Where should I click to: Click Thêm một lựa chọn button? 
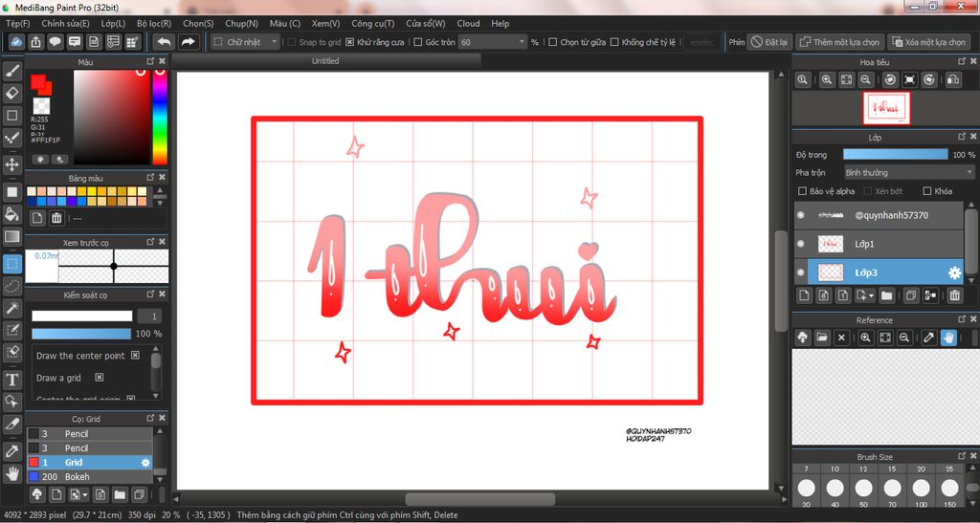839,42
